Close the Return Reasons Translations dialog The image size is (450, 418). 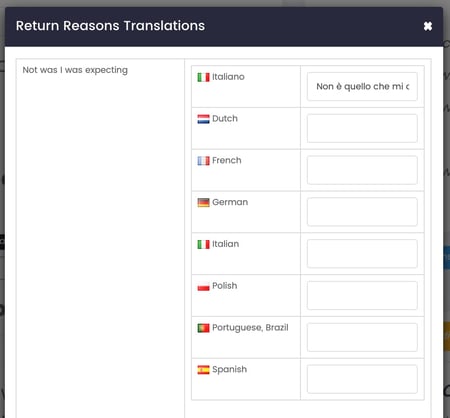point(428,26)
